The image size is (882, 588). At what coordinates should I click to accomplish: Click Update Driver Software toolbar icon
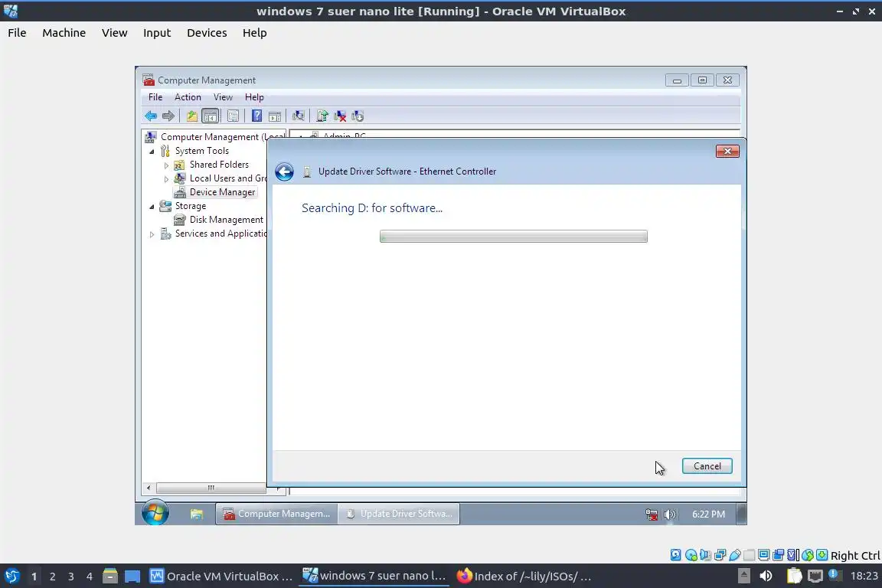point(322,116)
